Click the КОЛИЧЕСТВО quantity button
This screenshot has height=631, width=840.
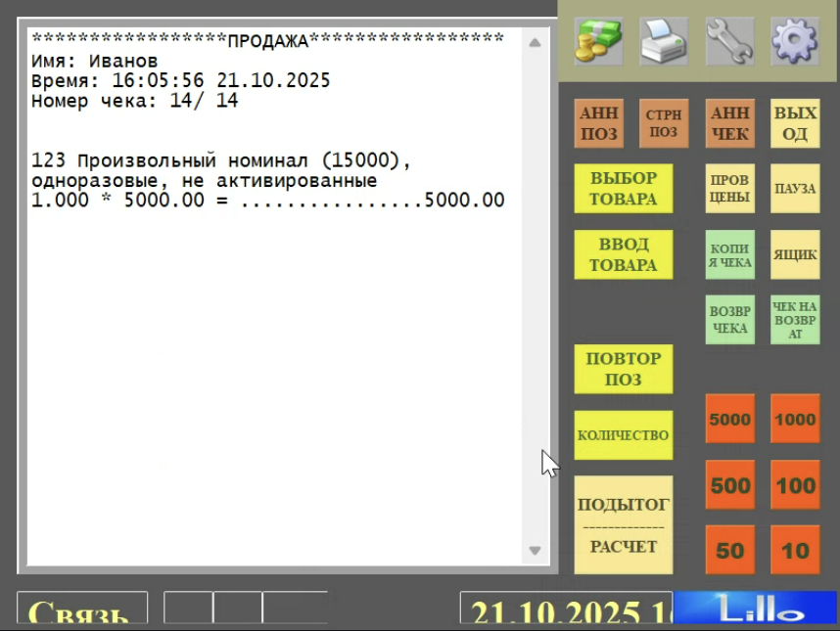pyautogui.click(x=623, y=435)
